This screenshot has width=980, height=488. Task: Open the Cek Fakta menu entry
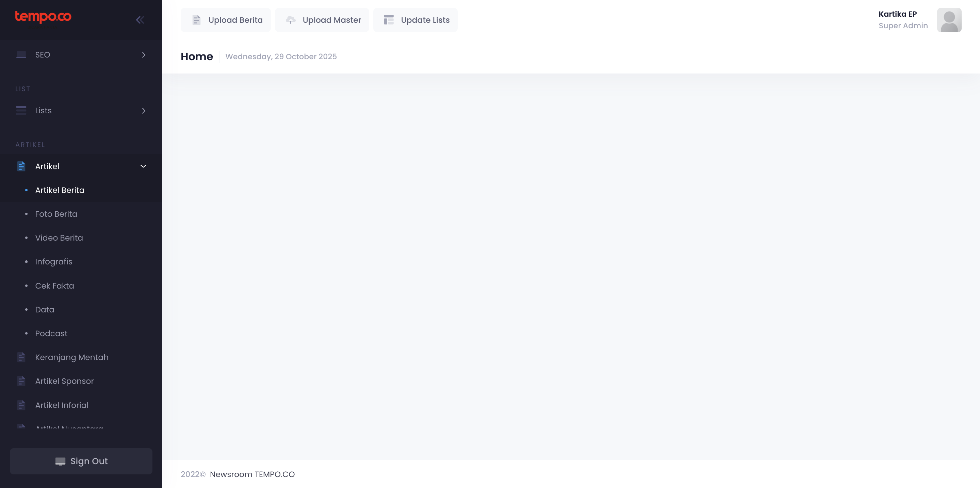[x=54, y=286]
